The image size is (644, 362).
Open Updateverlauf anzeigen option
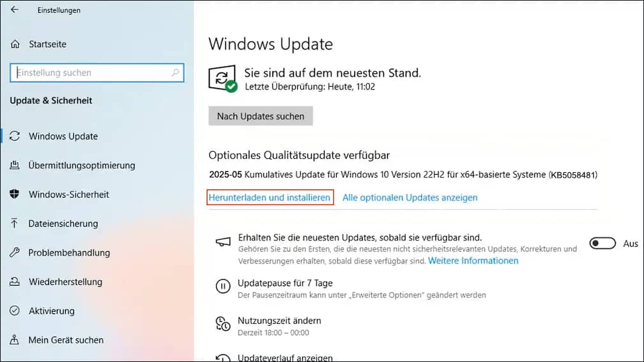pyautogui.click(x=285, y=358)
